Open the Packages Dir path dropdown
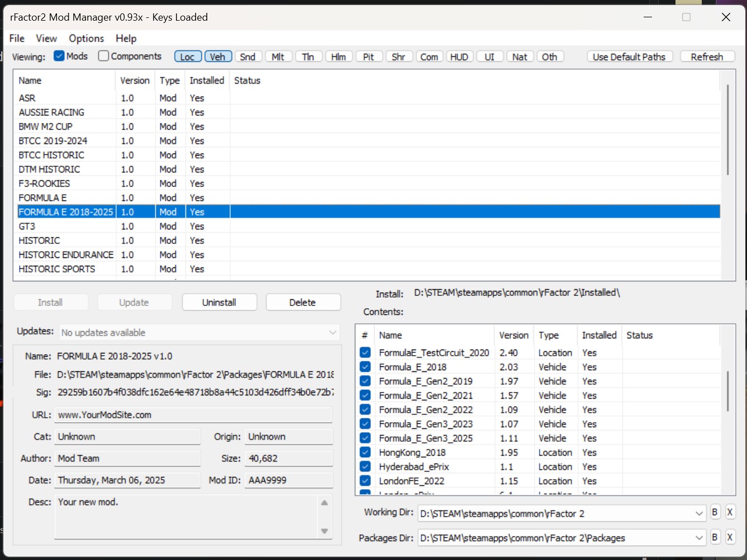This screenshot has width=747, height=560. (x=699, y=538)
